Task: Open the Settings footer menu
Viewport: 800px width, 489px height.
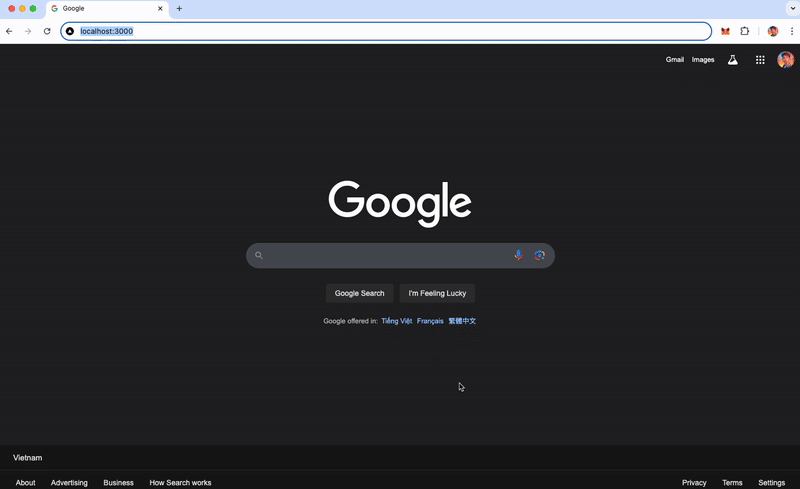Action: [771, 482]
